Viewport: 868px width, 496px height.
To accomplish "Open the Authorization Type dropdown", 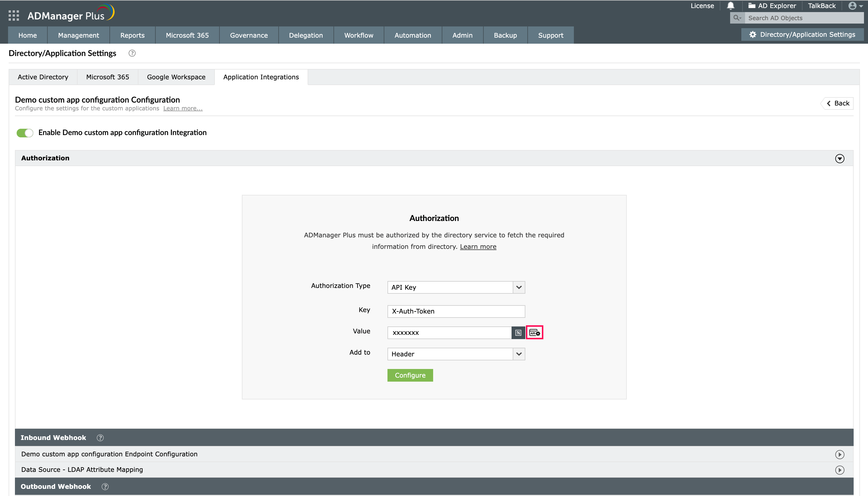I will point(519,287).
